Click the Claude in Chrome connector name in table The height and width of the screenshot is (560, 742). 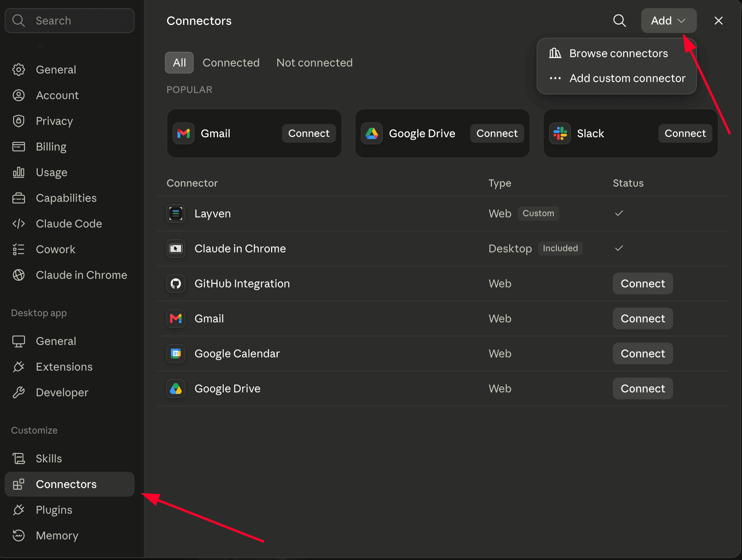tap(240, 248)
